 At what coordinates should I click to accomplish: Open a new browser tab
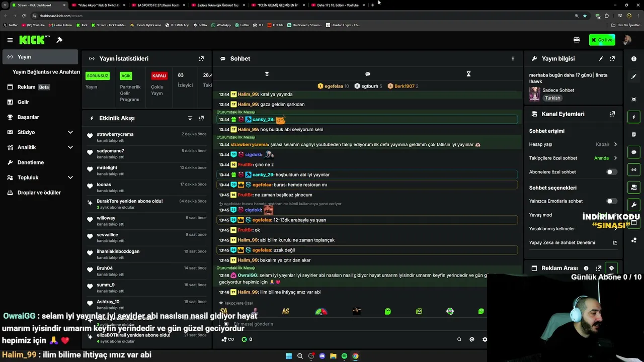click(x=372, y=5)
